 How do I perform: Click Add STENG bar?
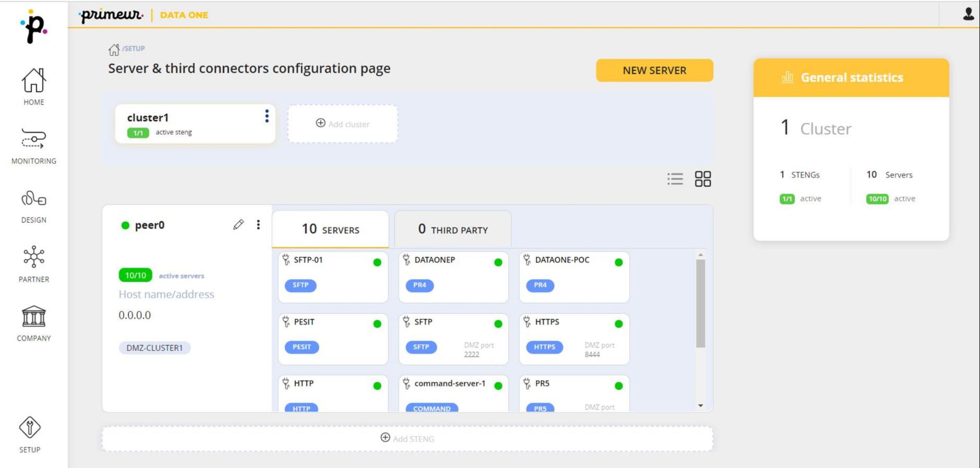[407, 439]
